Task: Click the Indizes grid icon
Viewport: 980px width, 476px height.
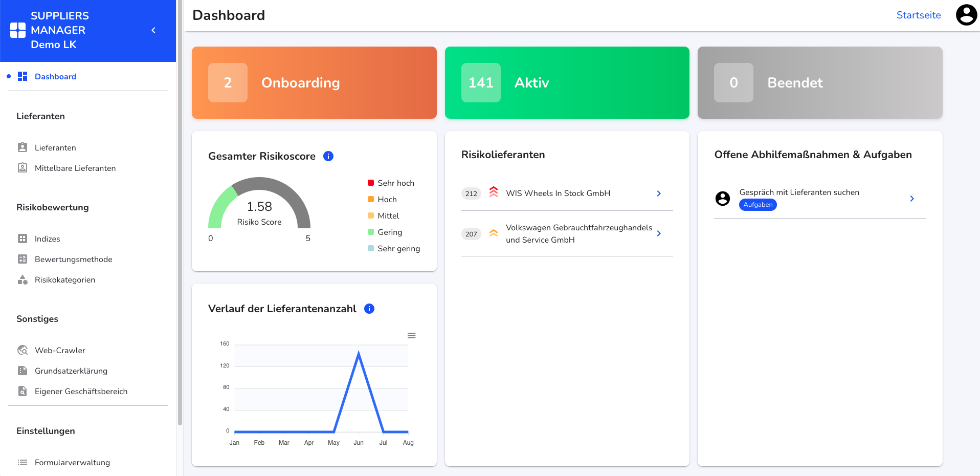Action: 23,239
